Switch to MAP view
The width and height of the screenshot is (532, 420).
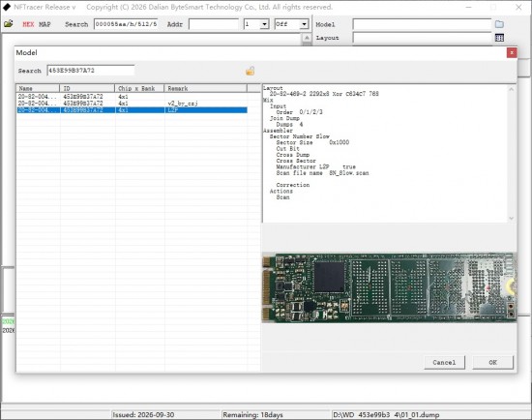point(44,24)
